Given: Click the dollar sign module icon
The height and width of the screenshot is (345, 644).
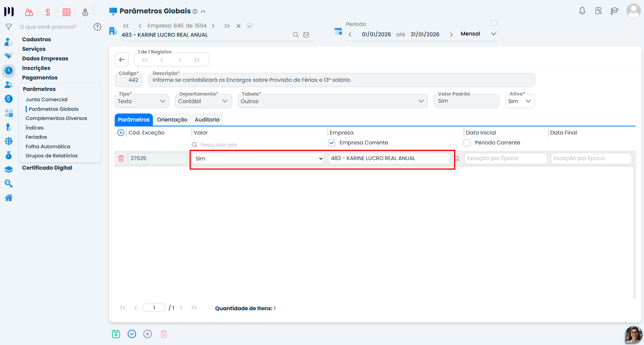Looking at the screenshot, I should point(48,12).
